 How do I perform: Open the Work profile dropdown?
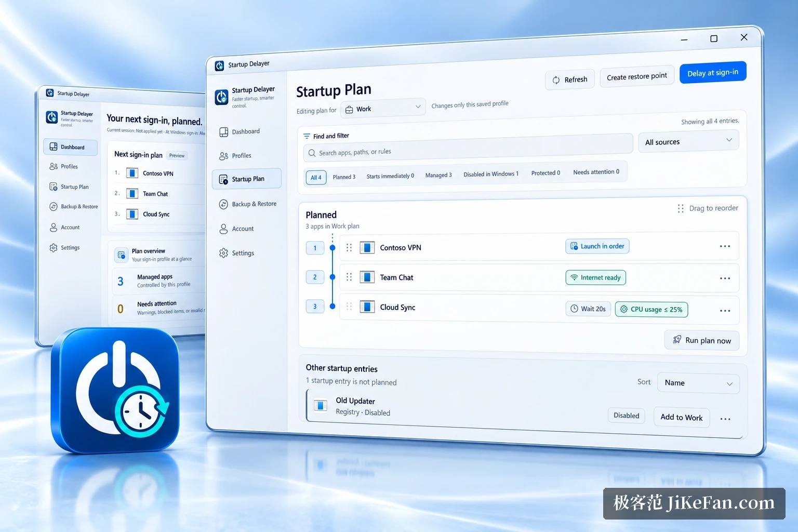pyautogui.click(x=383, y=109)
